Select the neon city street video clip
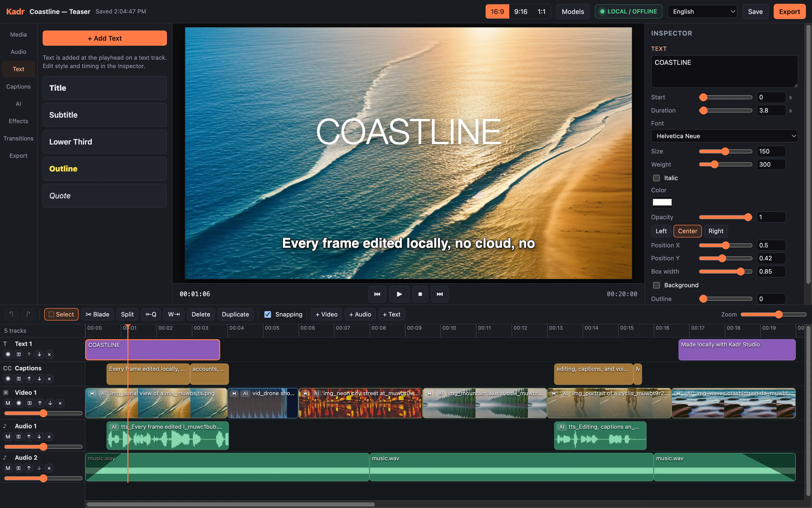The image size is (812, 508). pos(360,403)
